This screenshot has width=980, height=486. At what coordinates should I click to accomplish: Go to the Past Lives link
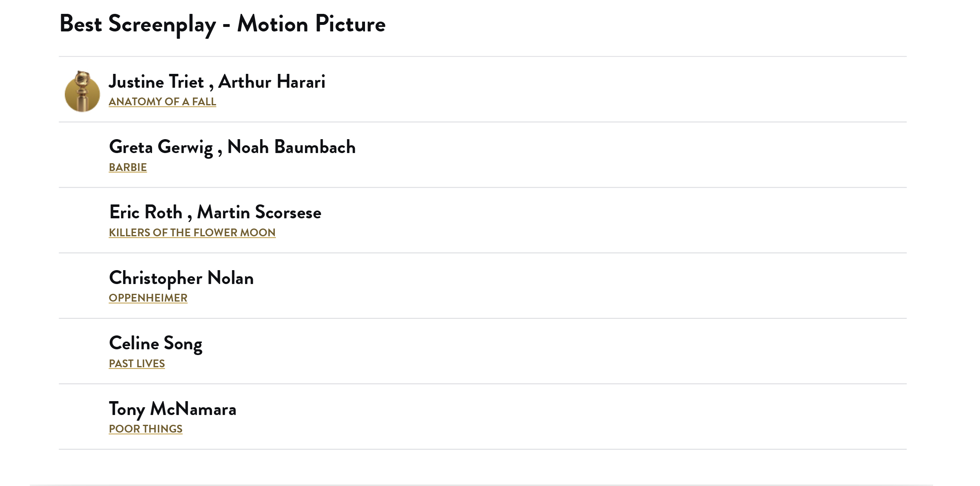point(137,364)
